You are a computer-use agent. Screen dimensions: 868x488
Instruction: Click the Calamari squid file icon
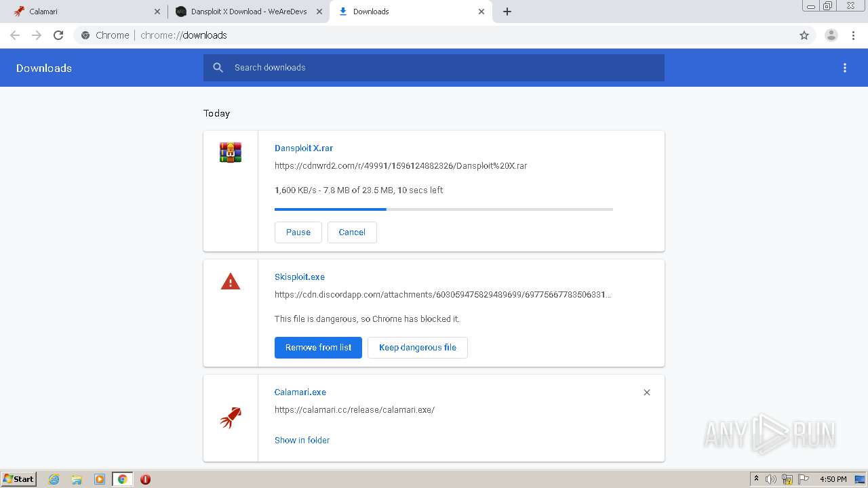pos(231,418)
